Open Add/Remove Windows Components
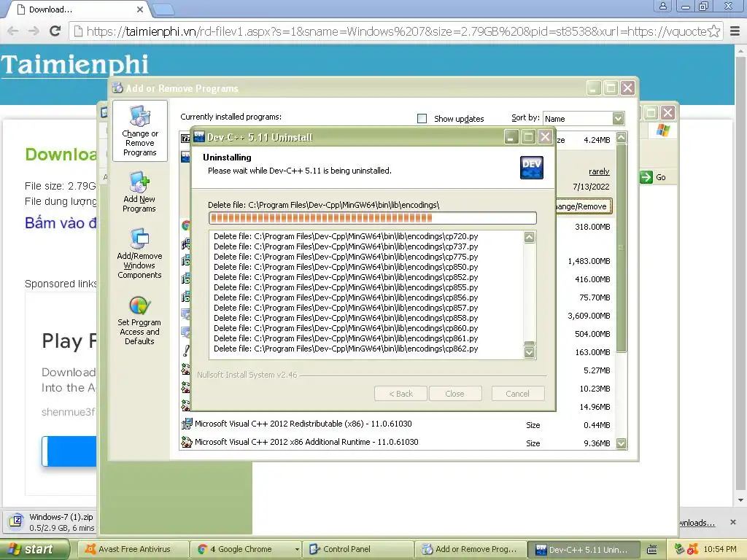This screenshot has height=560, width=747. point(139,253)
